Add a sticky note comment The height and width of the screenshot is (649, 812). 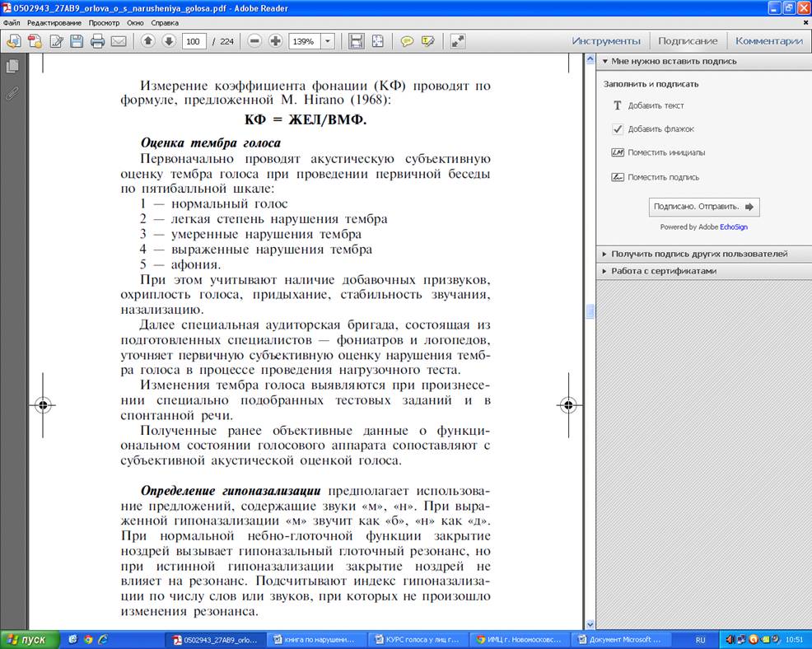(407, 41)
